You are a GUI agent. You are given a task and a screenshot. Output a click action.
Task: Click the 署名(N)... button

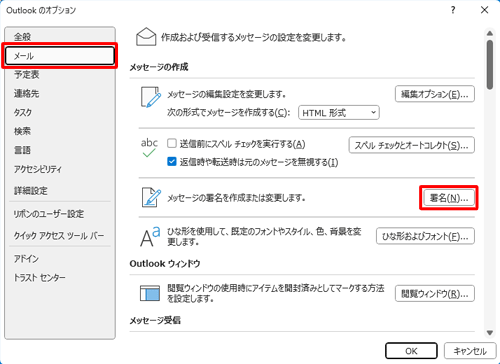click(x=449, y=198)
